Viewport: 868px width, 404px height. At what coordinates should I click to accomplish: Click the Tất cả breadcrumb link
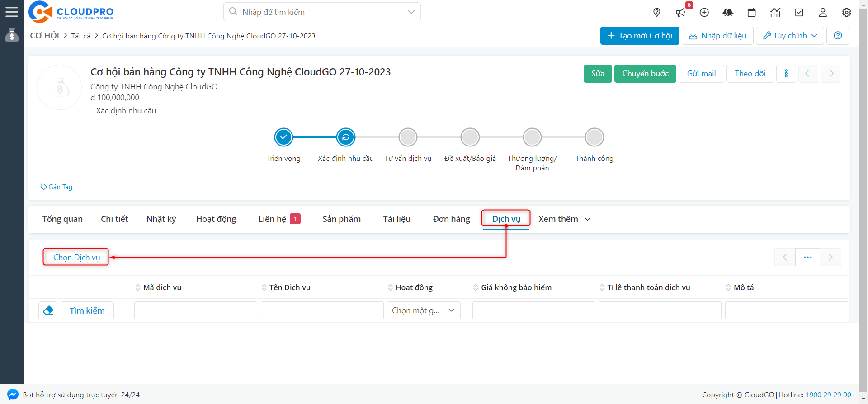(x=80, y=36)
